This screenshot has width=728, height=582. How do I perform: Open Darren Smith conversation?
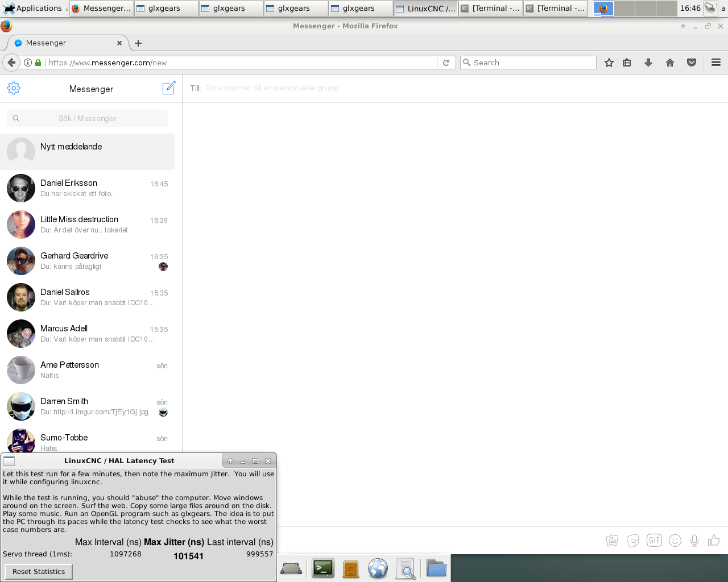point(88,406)
